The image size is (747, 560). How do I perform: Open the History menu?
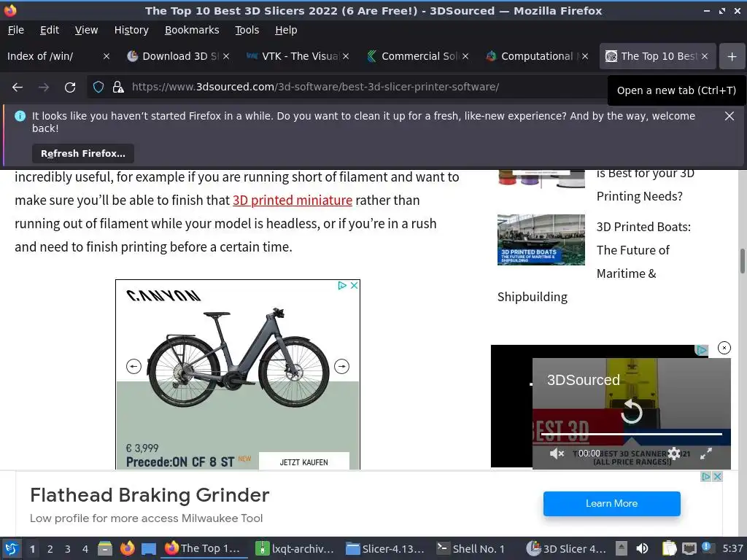(131, 30)
